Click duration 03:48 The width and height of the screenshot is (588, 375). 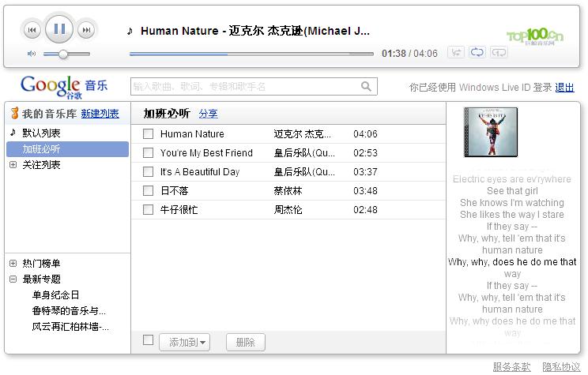pyautogui.click(x=365, y=191)
